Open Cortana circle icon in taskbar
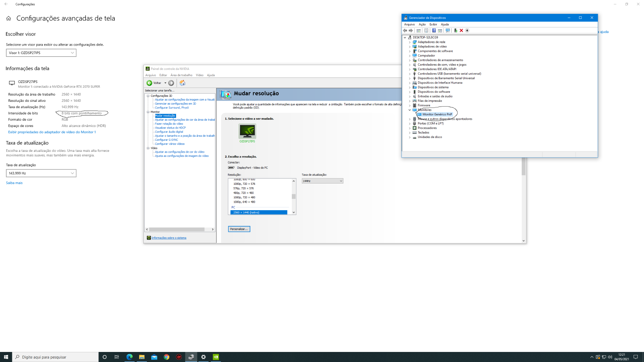The image size is (644, 362). click(x=105, y=357)
